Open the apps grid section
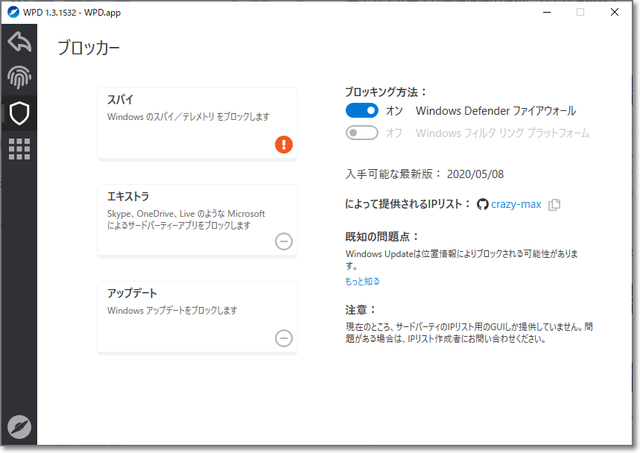This screenshot has height=453, width=640. (19, 149)
